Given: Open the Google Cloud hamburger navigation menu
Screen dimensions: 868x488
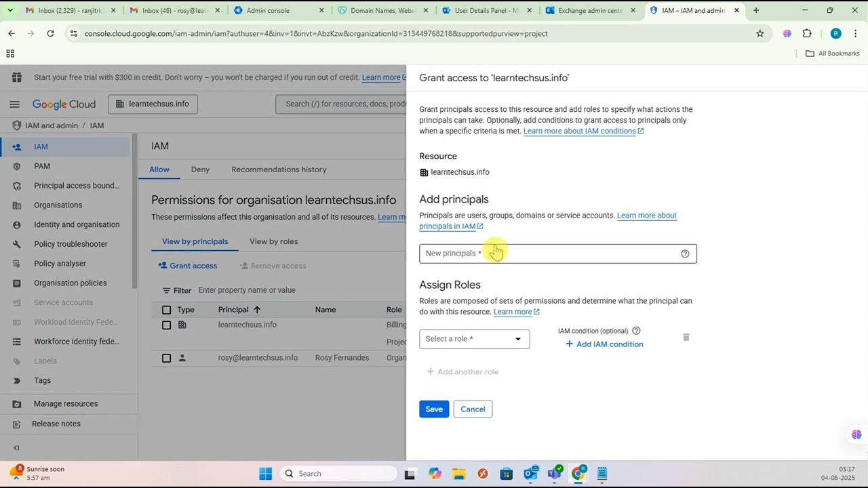Looking at the screenshot, I should click(14, 104).
